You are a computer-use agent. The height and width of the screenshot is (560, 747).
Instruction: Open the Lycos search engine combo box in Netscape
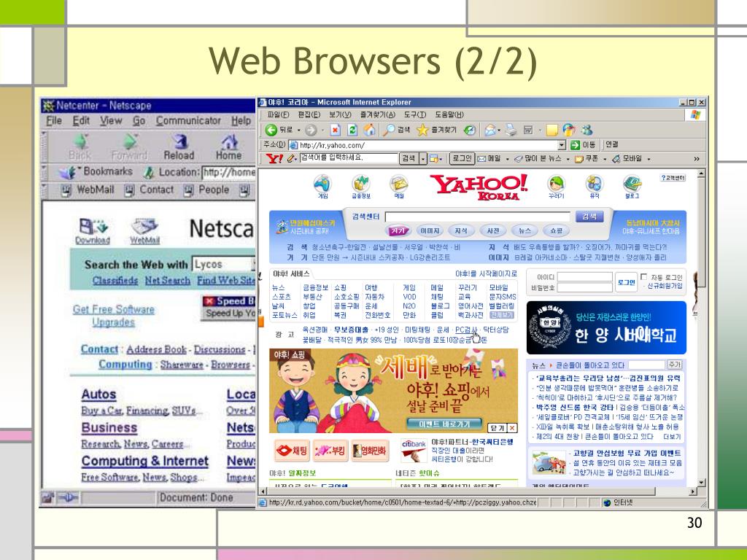pos(223,264)
